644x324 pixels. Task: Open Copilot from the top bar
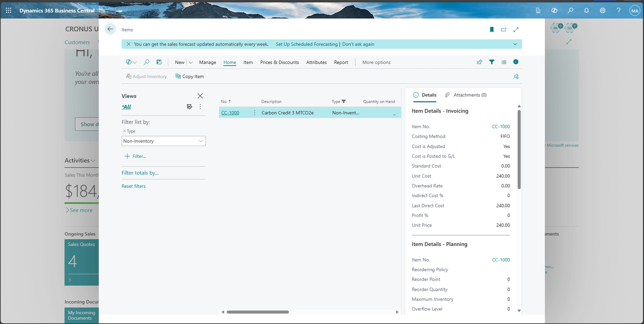pyautogui.click(x=554, y=10)
